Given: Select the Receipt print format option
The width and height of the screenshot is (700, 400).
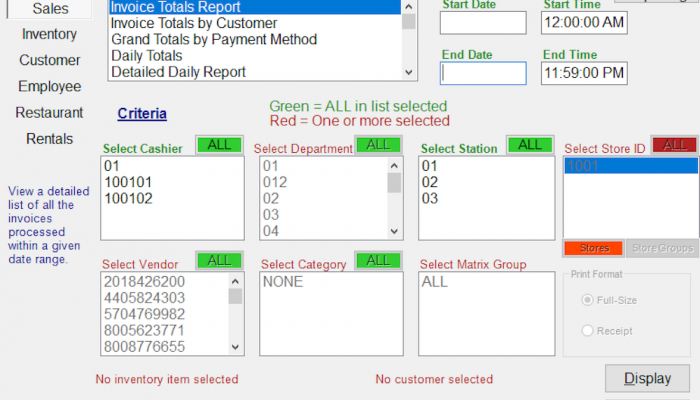Looking at the screenshot, I should pyautogui.click(x=588, y=331).
